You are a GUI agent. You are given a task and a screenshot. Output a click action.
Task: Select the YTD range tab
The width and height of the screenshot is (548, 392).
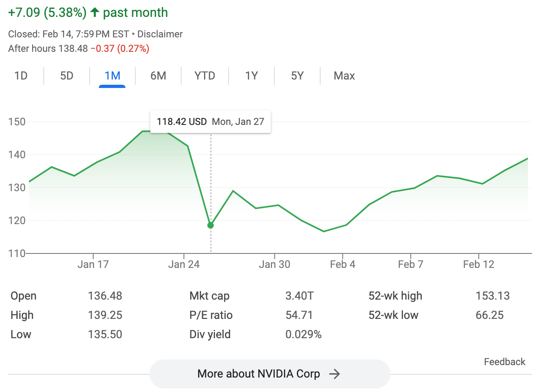204,76
